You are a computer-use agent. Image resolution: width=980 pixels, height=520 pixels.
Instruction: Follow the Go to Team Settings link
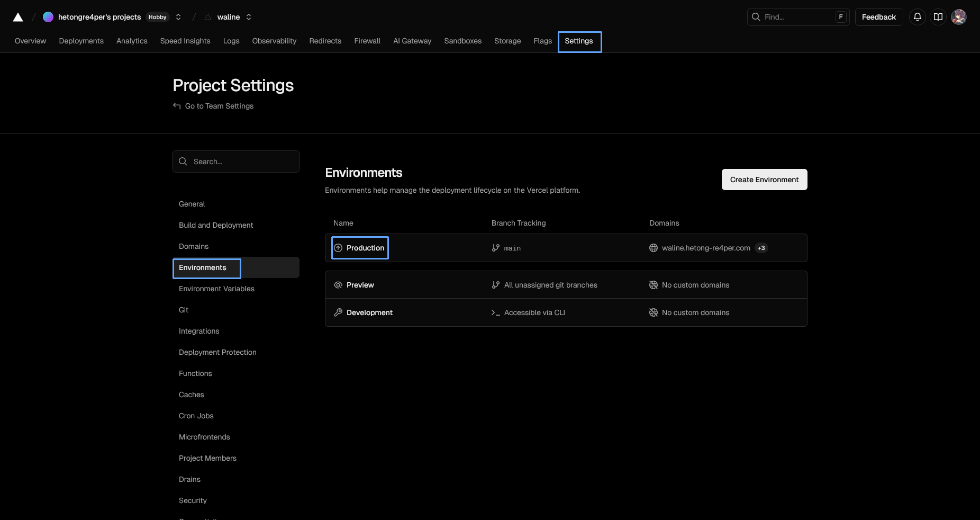tap(219, 106)
